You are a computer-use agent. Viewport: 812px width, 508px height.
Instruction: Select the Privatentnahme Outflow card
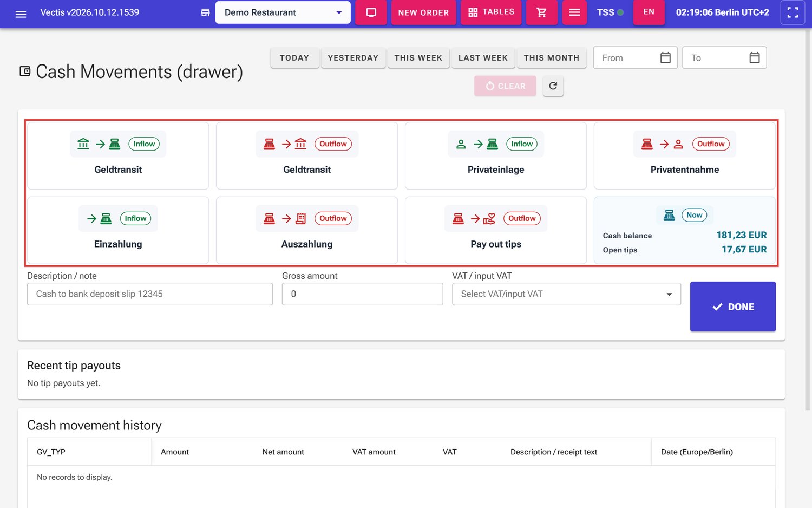tap(685, 156)
